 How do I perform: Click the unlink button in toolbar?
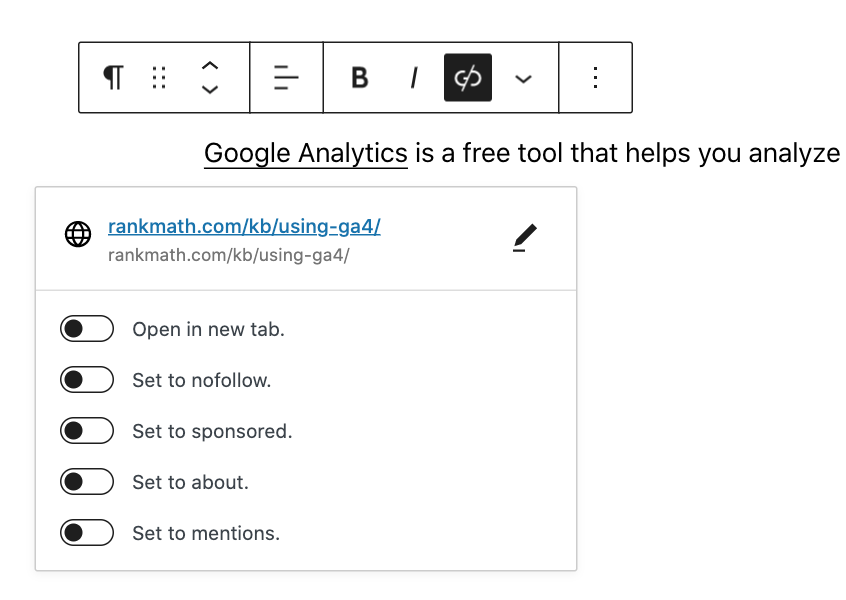[468, 78]
